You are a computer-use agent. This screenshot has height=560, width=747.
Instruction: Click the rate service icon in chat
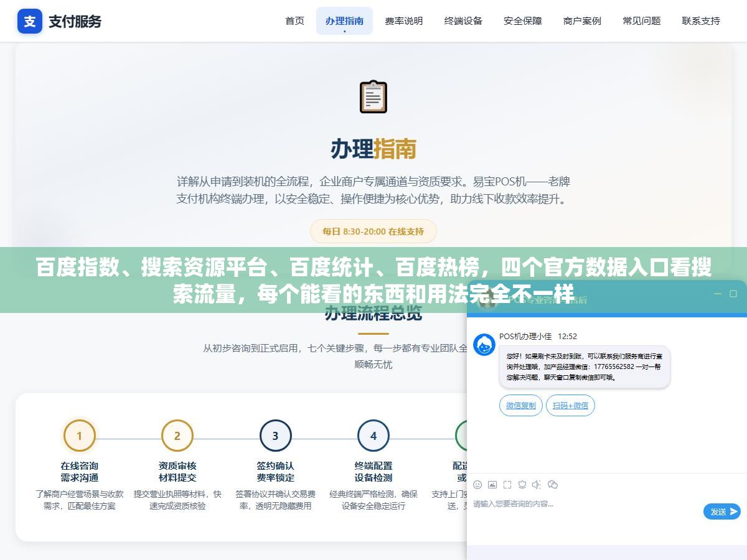(522, 484)
